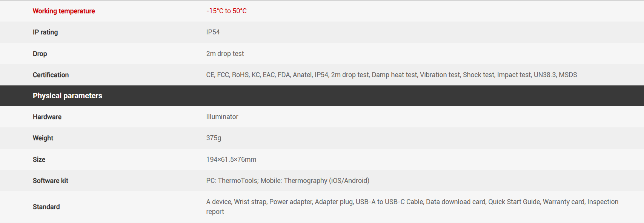Click the -15°C to 50°C value
This screenshot has width=644, height=223.
click(x=226, y=11)
